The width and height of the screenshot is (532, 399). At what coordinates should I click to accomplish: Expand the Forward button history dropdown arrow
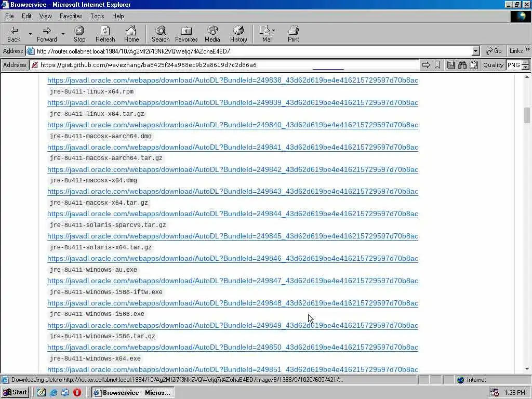[x=63, y=34]
